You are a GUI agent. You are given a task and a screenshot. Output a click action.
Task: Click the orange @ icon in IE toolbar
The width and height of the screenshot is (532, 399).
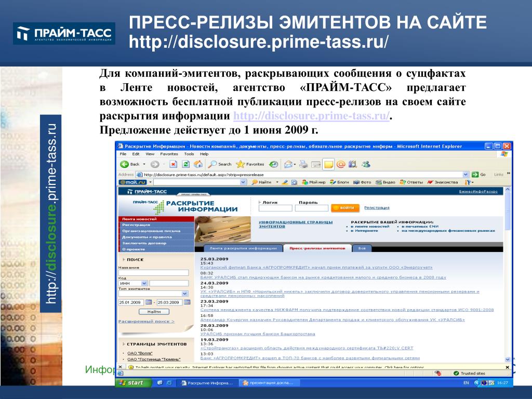point(341,164)
